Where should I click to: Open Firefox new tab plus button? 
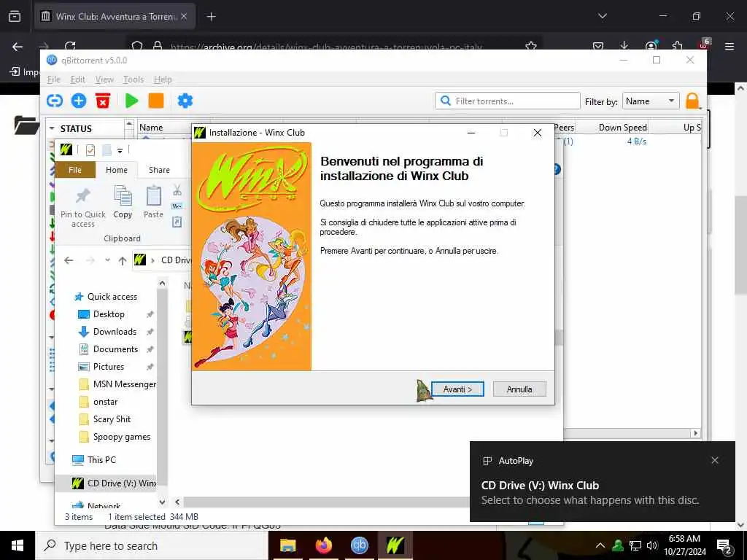(x=211, y=17)
